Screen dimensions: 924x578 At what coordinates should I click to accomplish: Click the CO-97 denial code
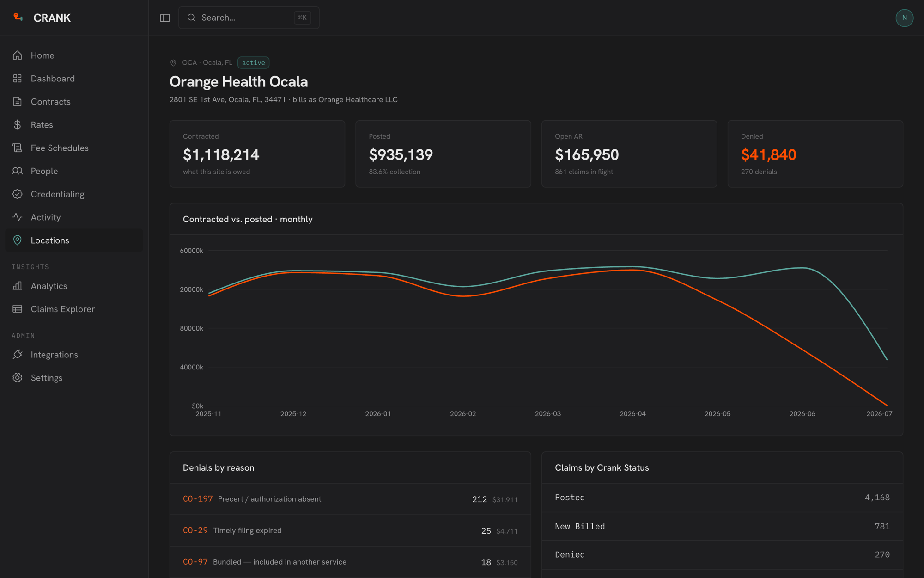click(195, 562)
